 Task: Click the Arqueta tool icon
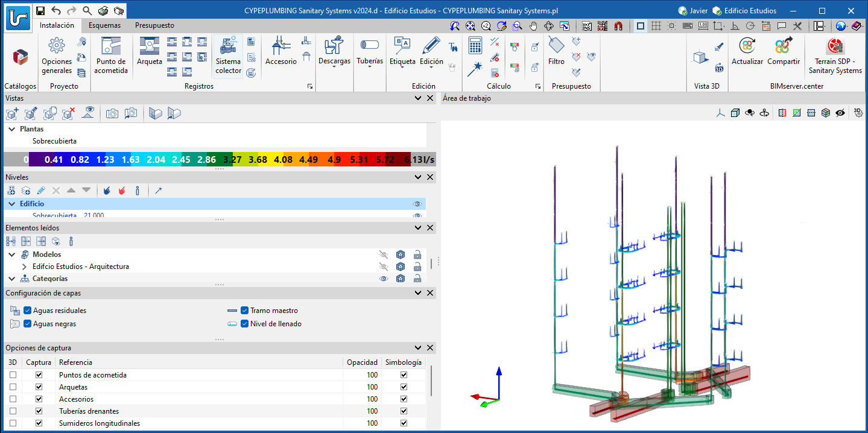pos(150,46)
